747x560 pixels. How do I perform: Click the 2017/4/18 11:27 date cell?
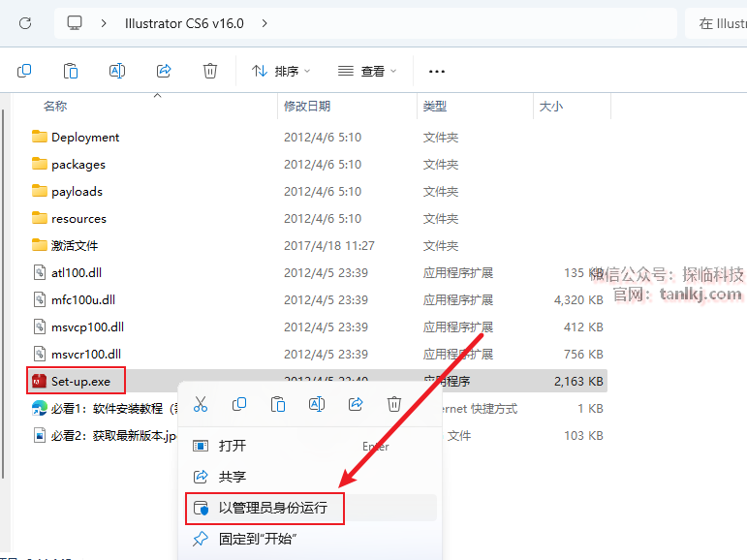coord(329,246)
